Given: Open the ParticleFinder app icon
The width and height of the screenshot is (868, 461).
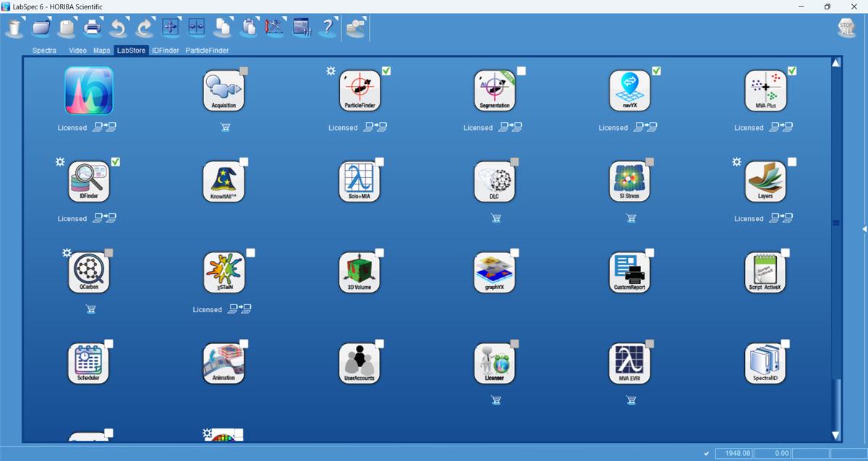Looking at the screenshot, I should [x=359, y=91].
